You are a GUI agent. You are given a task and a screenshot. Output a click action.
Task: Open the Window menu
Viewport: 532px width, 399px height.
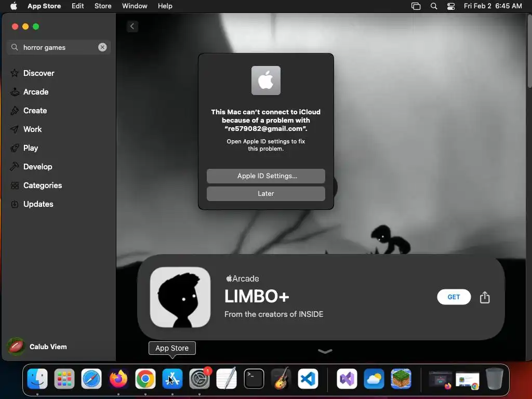[135, 6]
